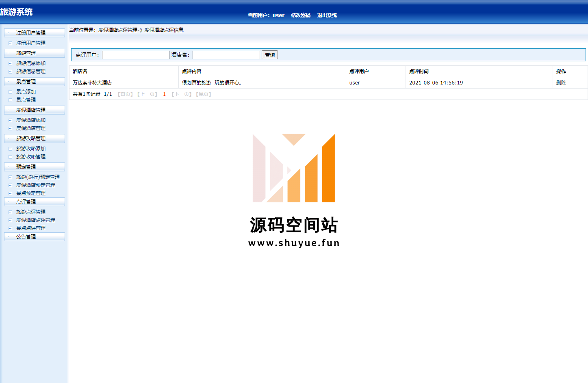This screenshot has width=588, height=383.
Task: Click the icon before 旅游信息管理
Action: pos(10,71)
